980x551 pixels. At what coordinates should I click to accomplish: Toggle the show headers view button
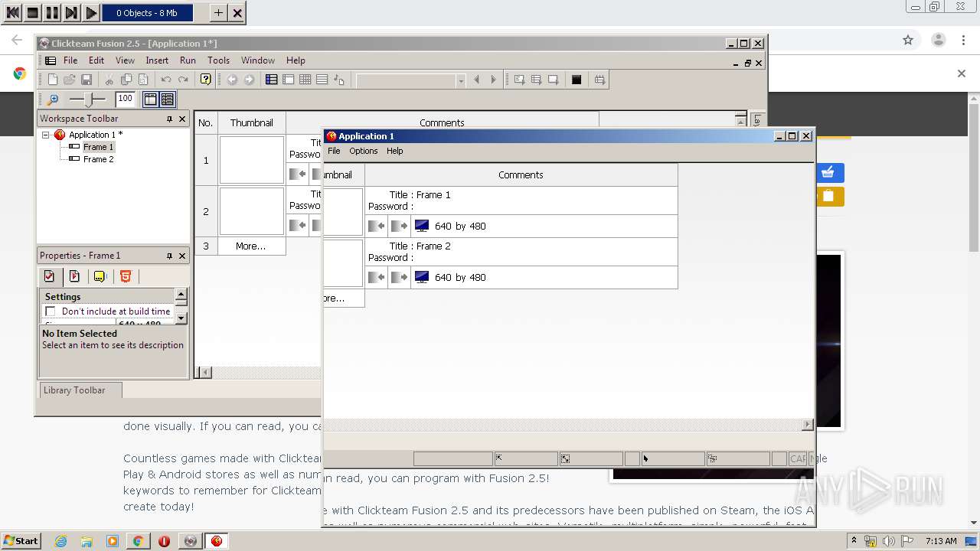[151, 99]
